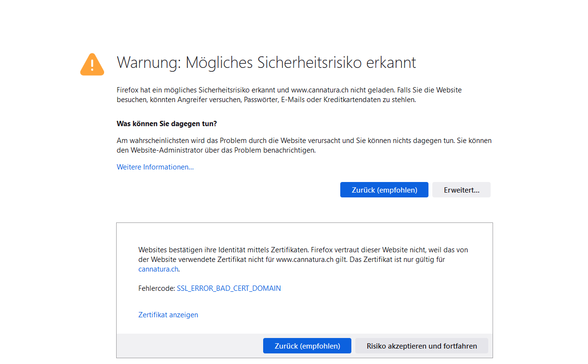Open the 'Weitere Informationen…' link
This screenshot has width=588, height=364.
click(155, 167)
